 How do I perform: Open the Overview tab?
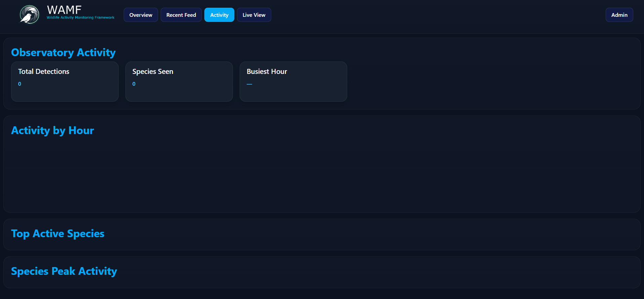141,15
